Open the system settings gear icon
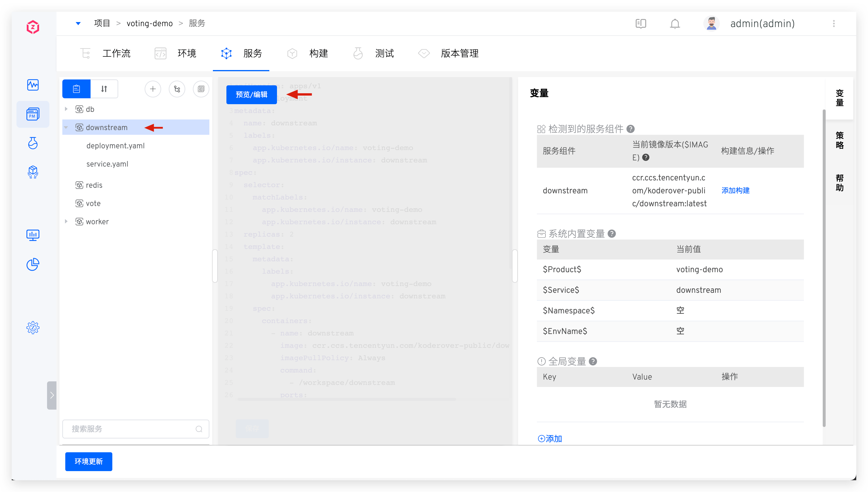The image size is (868, 492). [x=33, y=328]
